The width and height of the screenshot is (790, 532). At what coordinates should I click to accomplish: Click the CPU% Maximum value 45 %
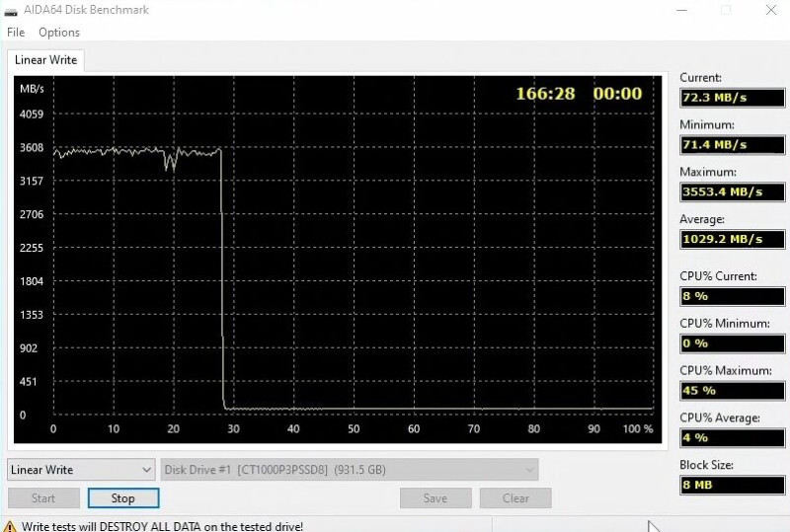coord(732,391)
